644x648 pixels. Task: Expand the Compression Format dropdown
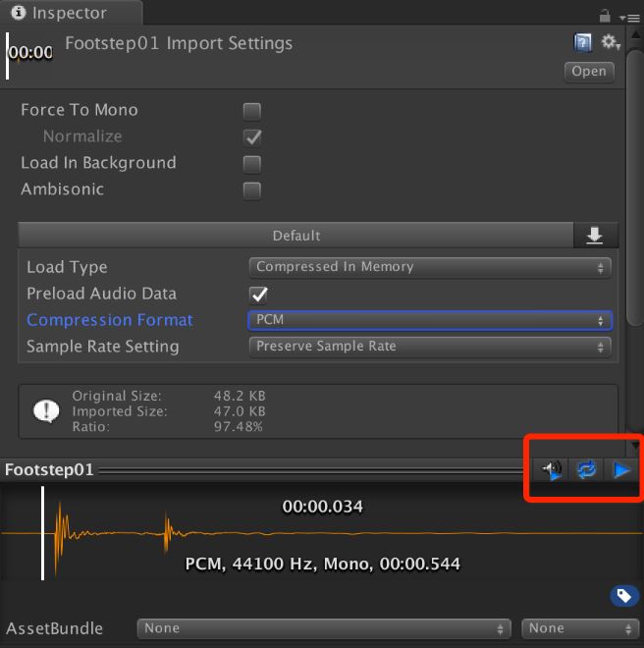coord(430,320)
